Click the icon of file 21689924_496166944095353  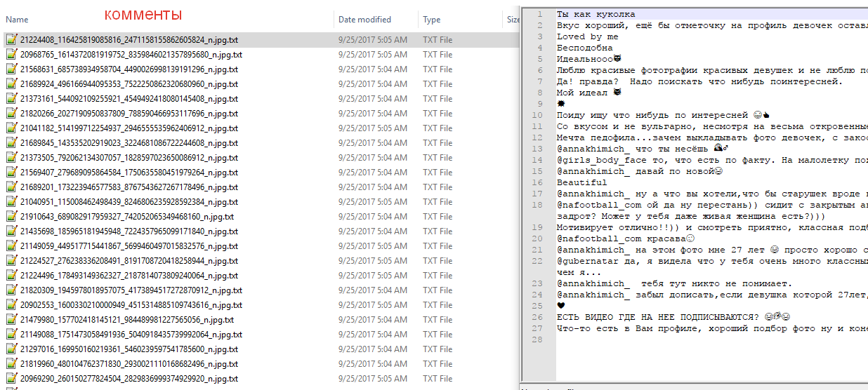11,84
